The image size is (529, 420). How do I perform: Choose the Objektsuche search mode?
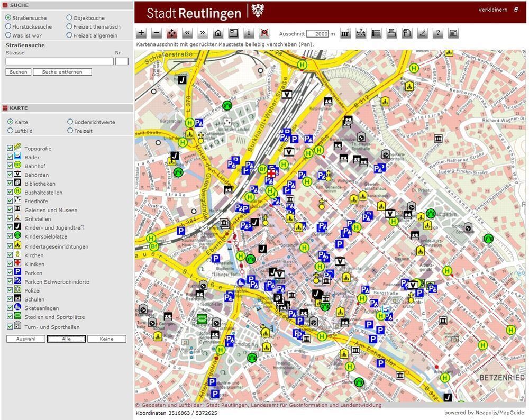click(69, 18)
